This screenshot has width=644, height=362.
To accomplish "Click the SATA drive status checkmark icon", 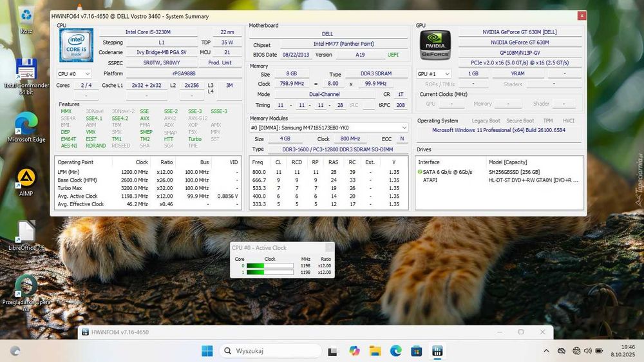I will pyautogui.click(x=420, y=172).
